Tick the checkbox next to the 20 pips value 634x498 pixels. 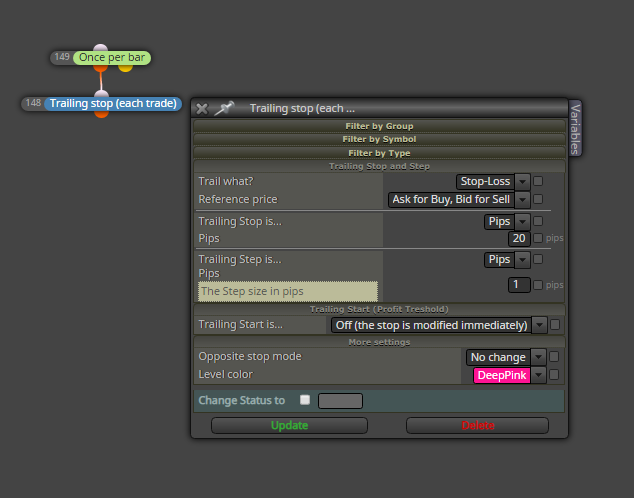coord(538,238)
